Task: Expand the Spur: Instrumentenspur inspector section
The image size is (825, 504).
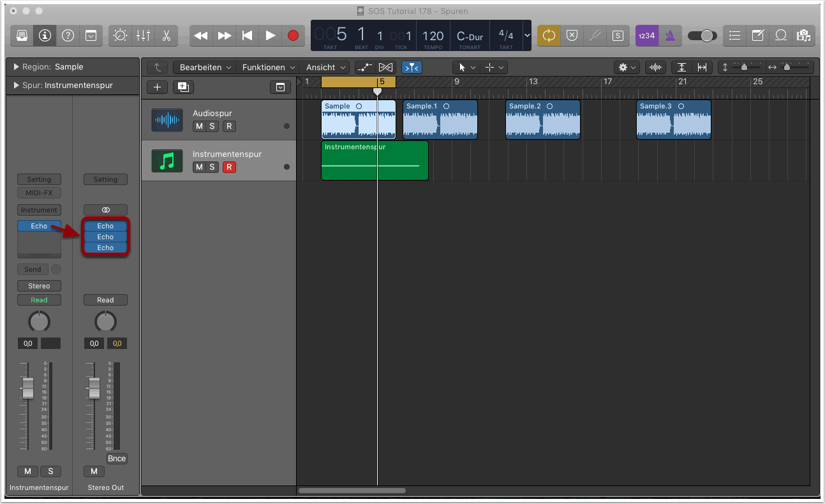Action: tap(17, 85)
